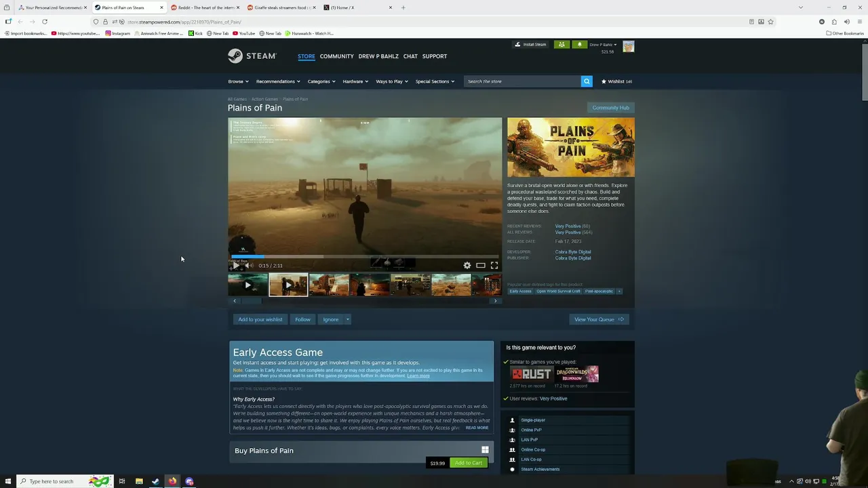Mute the trailer volume speaker icon
The height and width of the screenshot is (488, 868).
(x=249, y=266)
